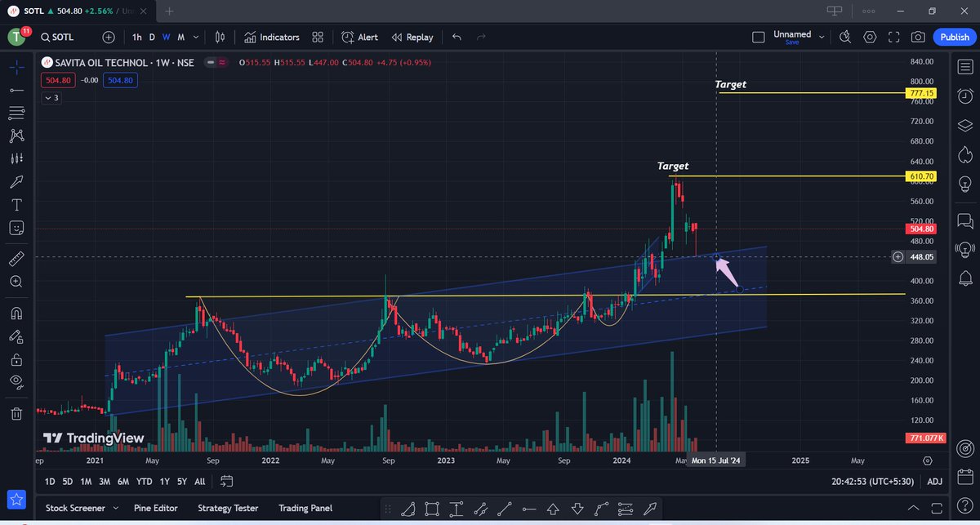980x525 pixels.
Task: Take a chart snapshot with camera
Action: coord(919,37)
